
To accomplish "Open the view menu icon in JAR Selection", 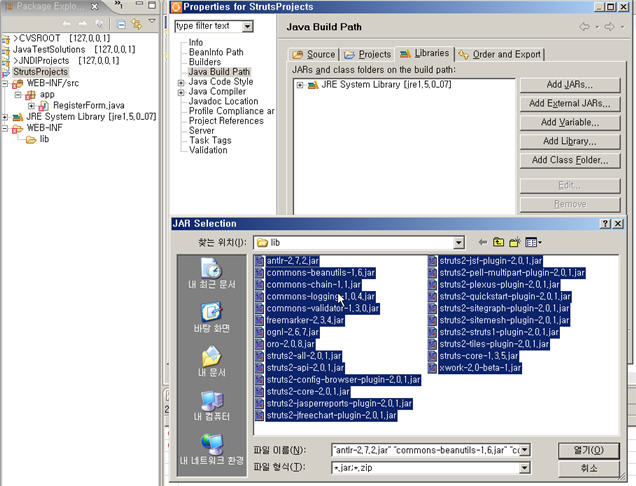I will [x=533, y=242].
